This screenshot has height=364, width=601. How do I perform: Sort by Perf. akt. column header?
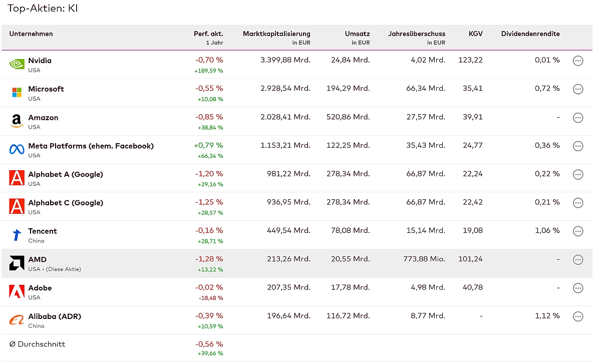[x=208, y=34]
